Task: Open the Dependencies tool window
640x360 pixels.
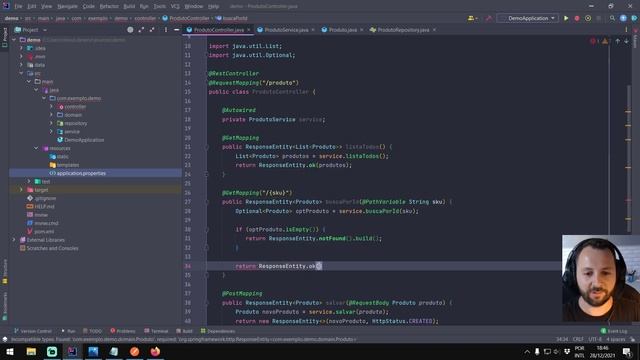Action: pos(218,331)
